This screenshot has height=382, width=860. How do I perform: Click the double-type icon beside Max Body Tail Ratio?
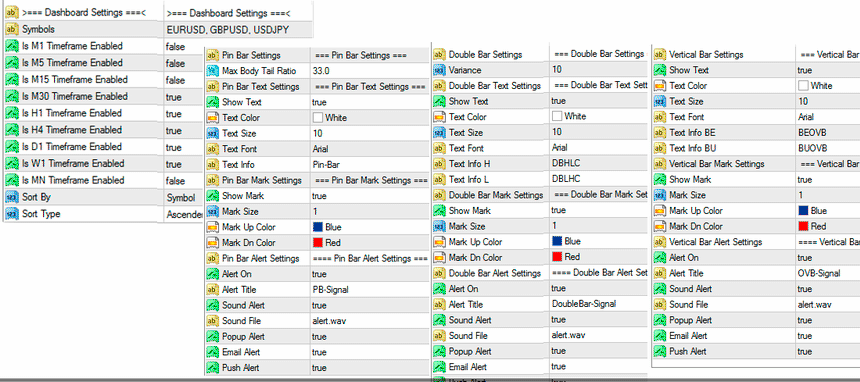pos(213,71)
